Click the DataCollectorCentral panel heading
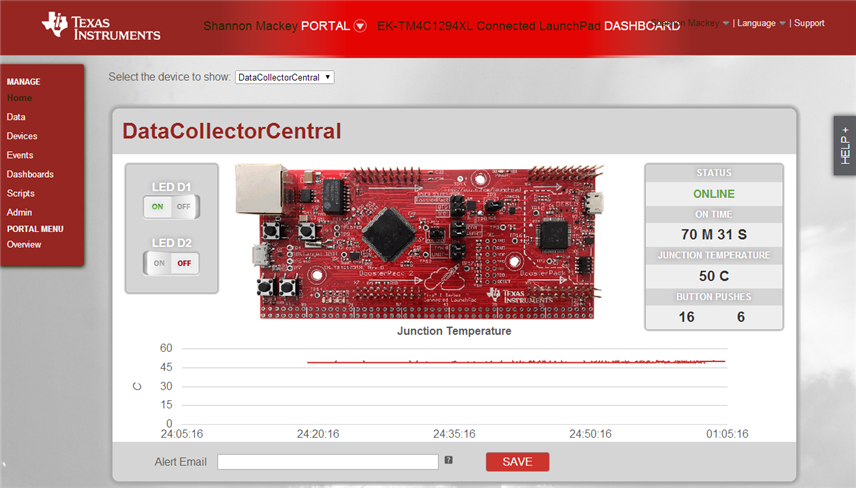The width and height of the screenshot is (856, 488). click(232, 131)
